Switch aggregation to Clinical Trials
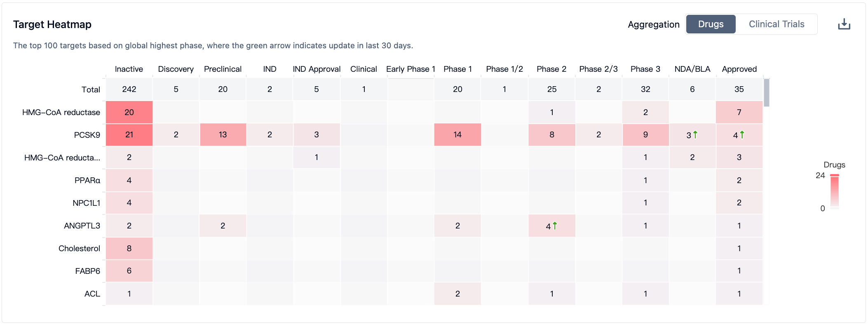Image resolution: width=868 pixels, height=325 pixels. (x=776, y=24)
